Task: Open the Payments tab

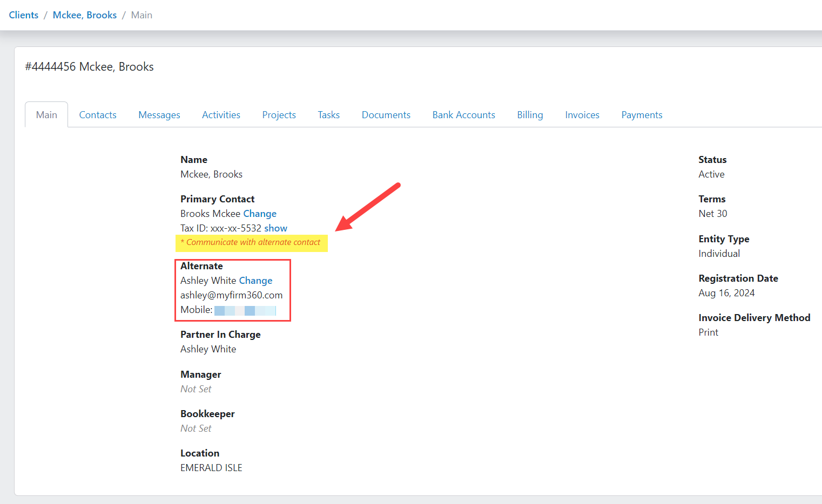Action: coord(642,114)
